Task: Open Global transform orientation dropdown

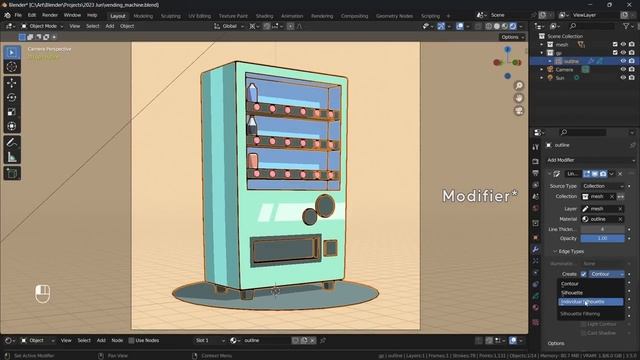Action: point(229,26)
